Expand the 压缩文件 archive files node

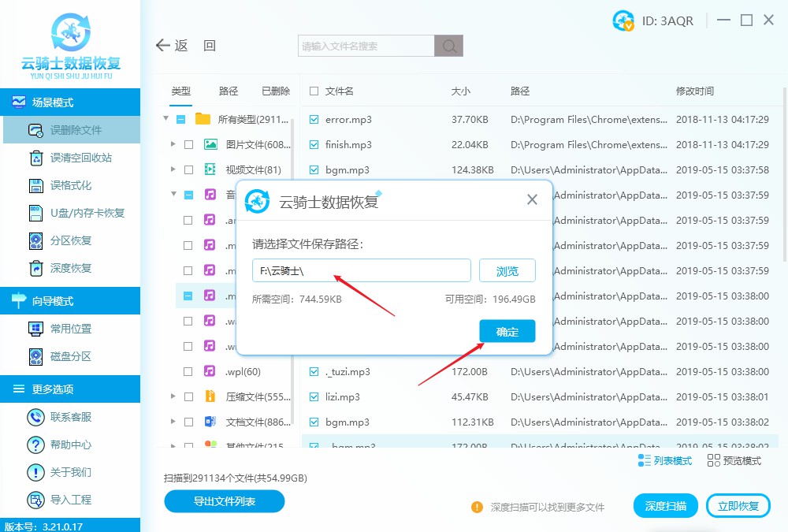coord(173,396)
